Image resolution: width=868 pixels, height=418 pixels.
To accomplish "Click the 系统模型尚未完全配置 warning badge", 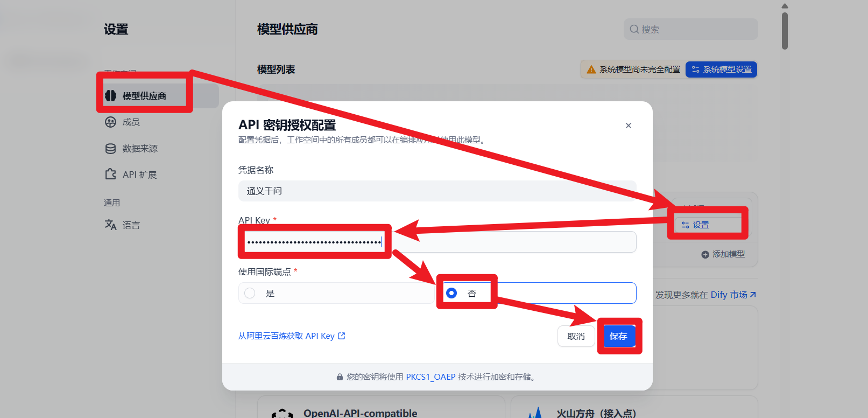I will (x=633, y=69).
